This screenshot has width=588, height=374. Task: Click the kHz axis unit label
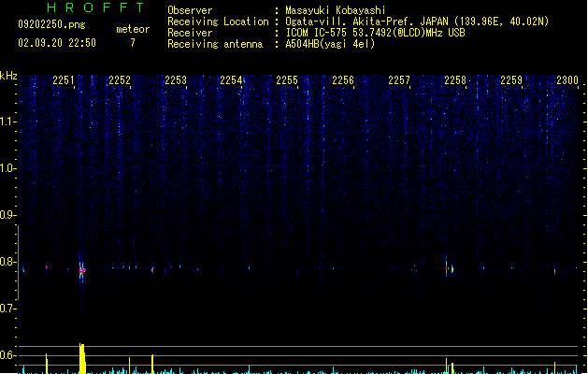8,76
